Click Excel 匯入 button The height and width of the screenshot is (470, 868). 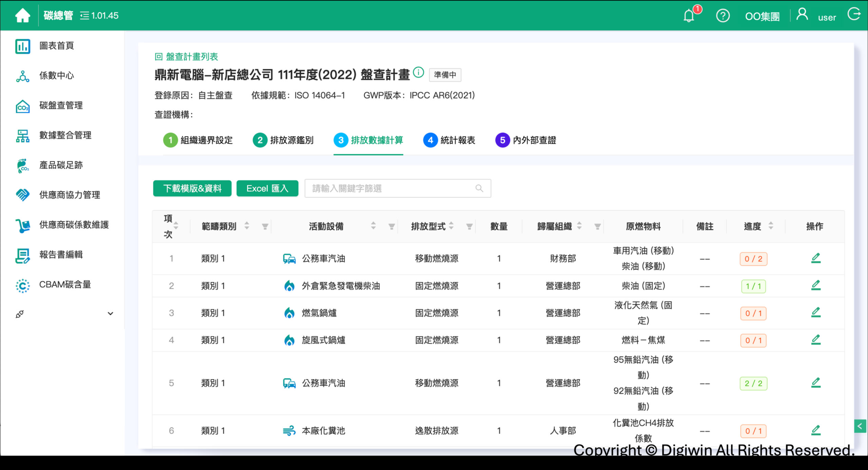[267, 188]
